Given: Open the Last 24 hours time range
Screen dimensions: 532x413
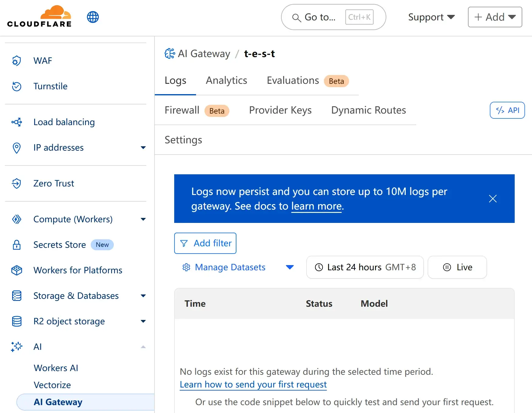Looking at the screenshot, I should pyautogui.click(x=365, y=267).
